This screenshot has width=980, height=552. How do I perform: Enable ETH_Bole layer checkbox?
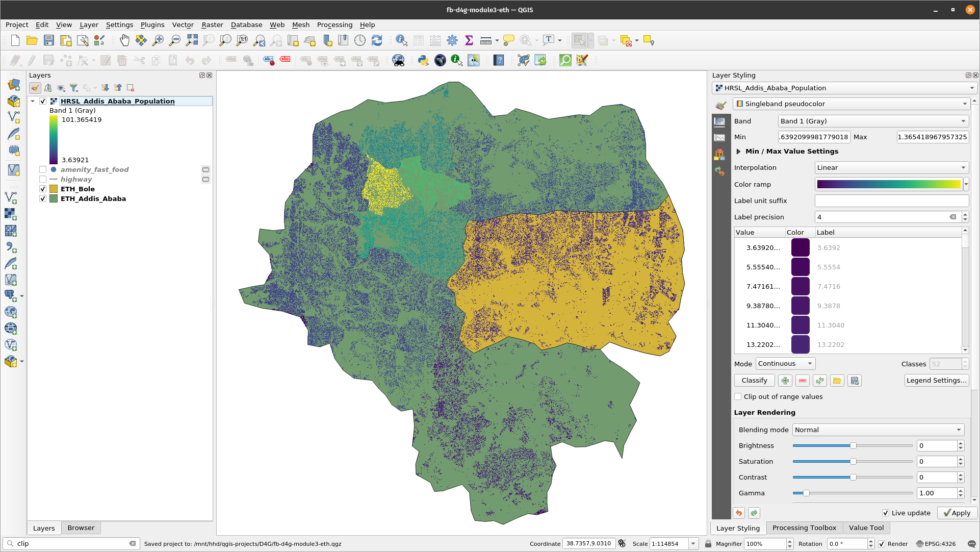[x=43, y=188]
